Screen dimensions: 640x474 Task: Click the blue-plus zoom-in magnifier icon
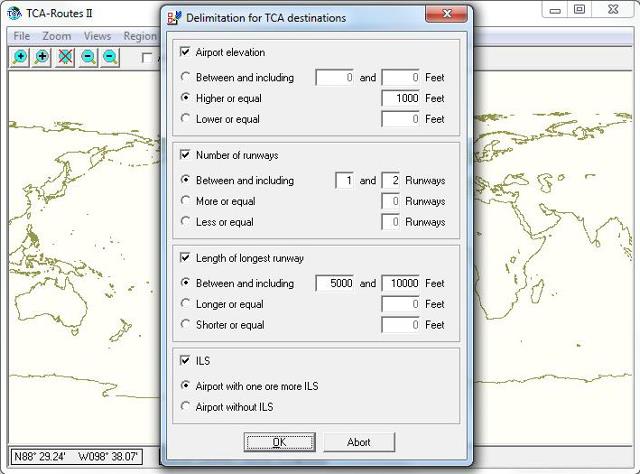click(x=20, y=57)
